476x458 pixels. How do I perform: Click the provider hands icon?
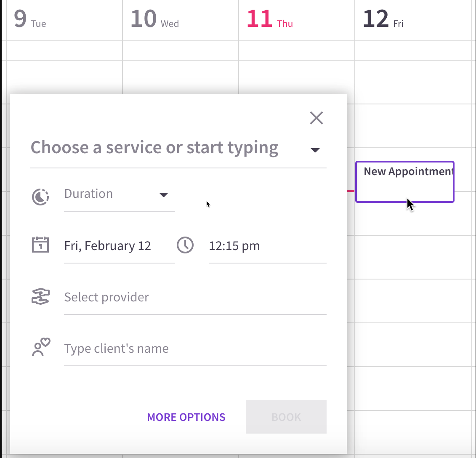point(40,296)
